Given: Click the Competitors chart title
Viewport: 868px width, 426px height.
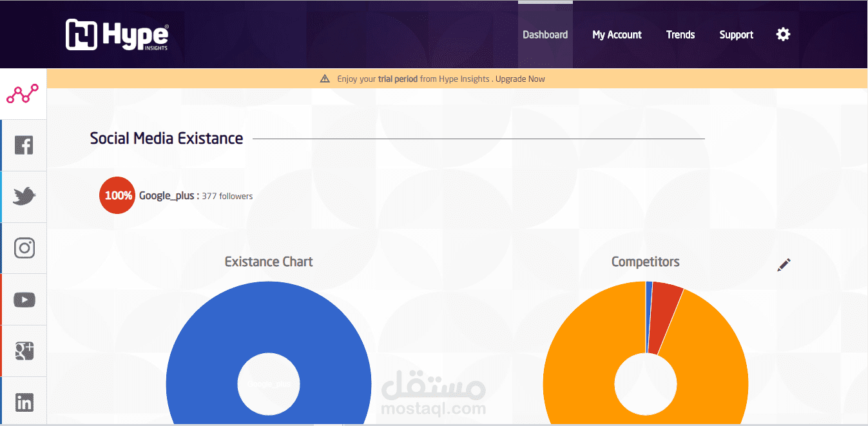Looking at the screenshot, I should tap(645, 262).
